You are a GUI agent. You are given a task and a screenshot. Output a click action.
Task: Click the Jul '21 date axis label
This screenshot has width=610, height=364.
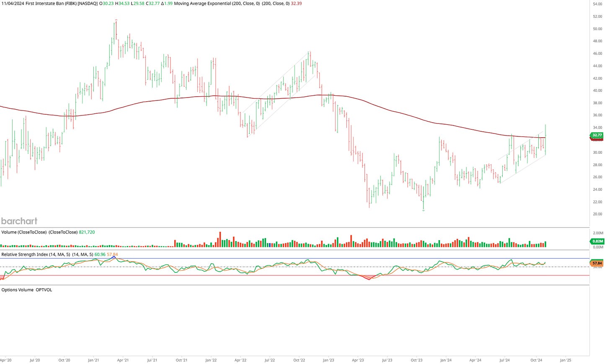click(x=152, y=360)
